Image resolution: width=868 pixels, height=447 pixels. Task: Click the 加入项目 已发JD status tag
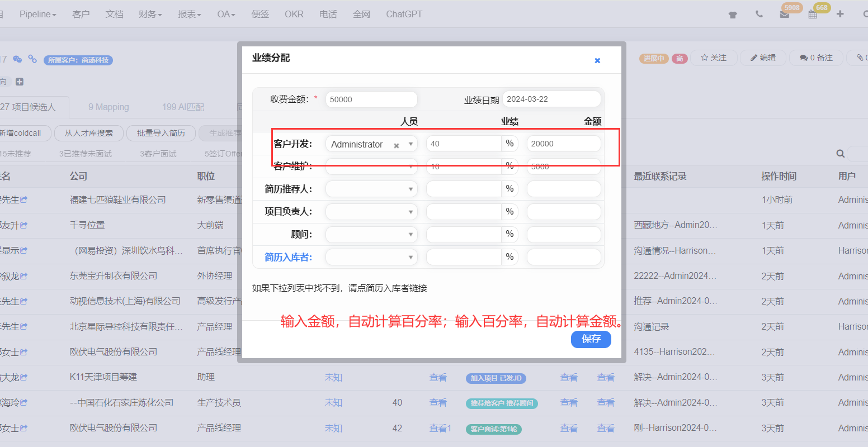click(496, 378)
